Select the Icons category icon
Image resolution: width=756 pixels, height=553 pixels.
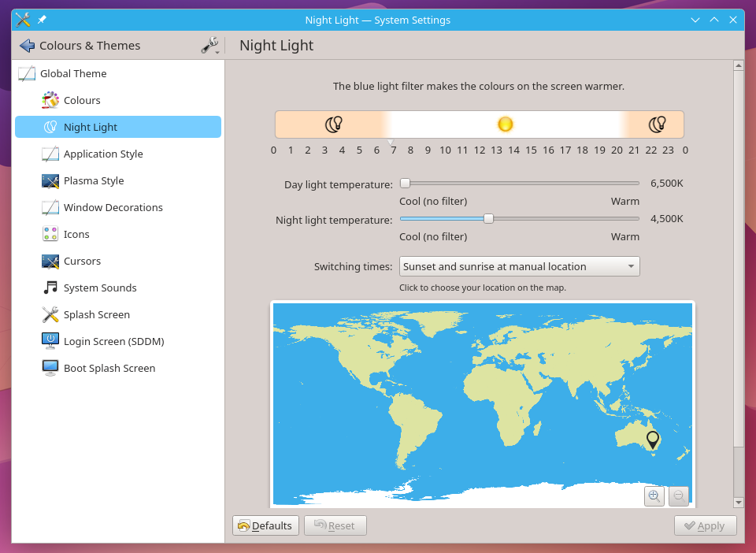[50, 235]
